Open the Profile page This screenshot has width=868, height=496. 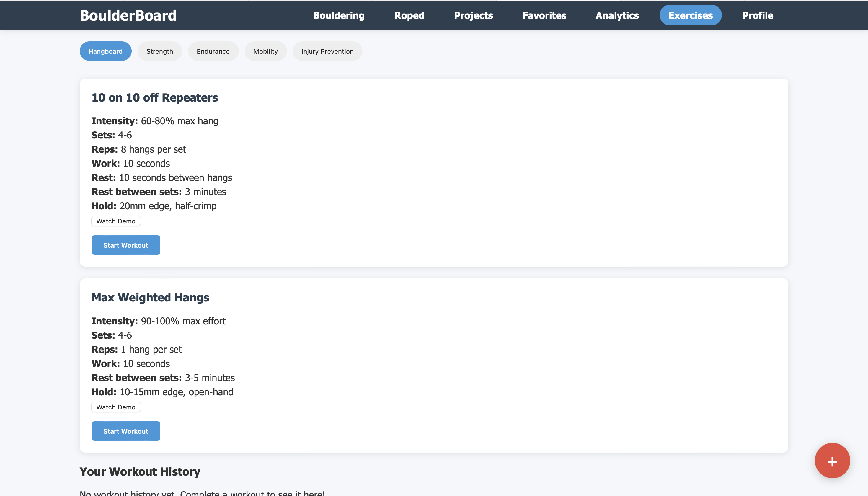(x=757, y=15)
